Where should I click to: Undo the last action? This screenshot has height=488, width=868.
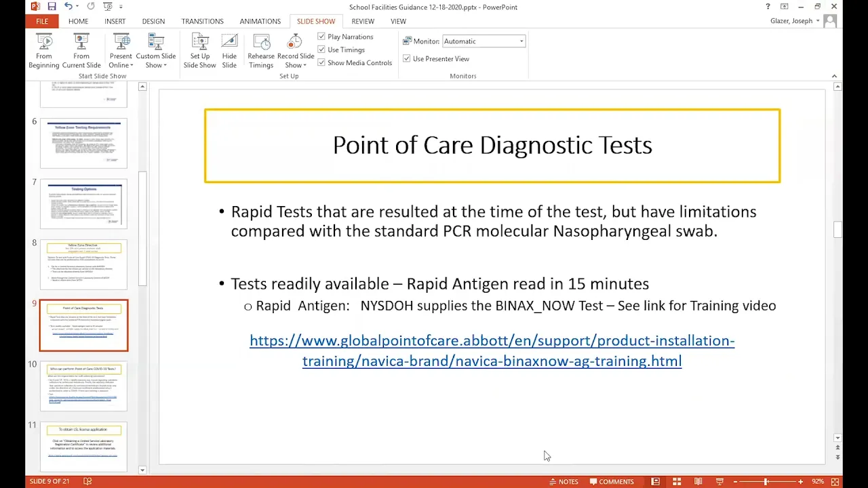pos(68,7)
